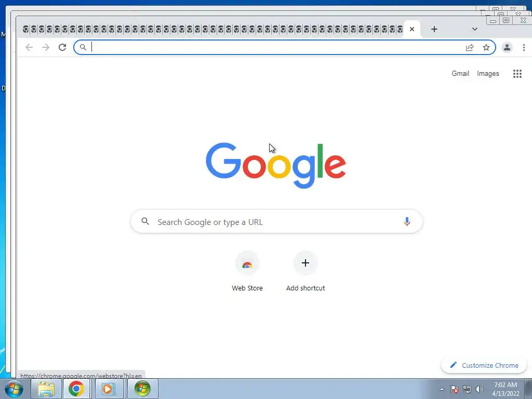Select Chrome in the taskbar

(76, 389)
